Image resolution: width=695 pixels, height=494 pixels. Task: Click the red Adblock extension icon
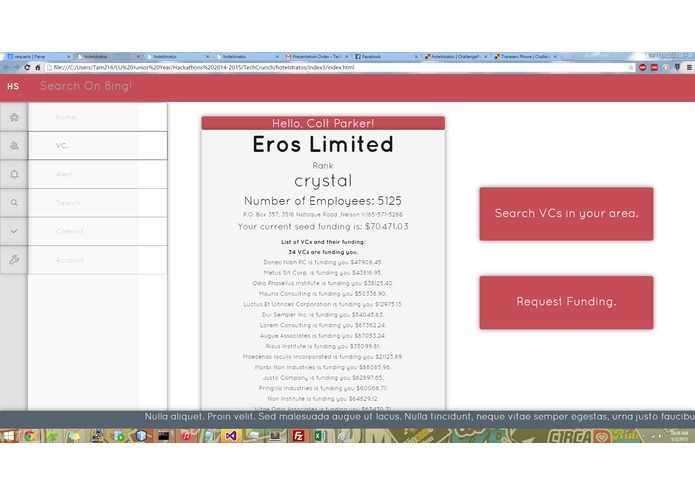(643, 67)
